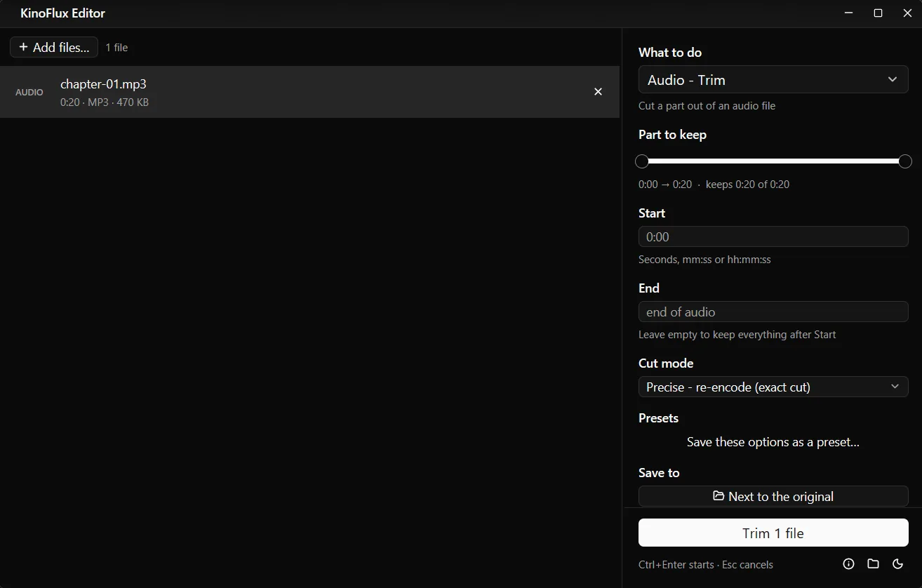Remove chapter-01.mp3 from the file list
The image size is (922, 588).
(x=598, y=92)
